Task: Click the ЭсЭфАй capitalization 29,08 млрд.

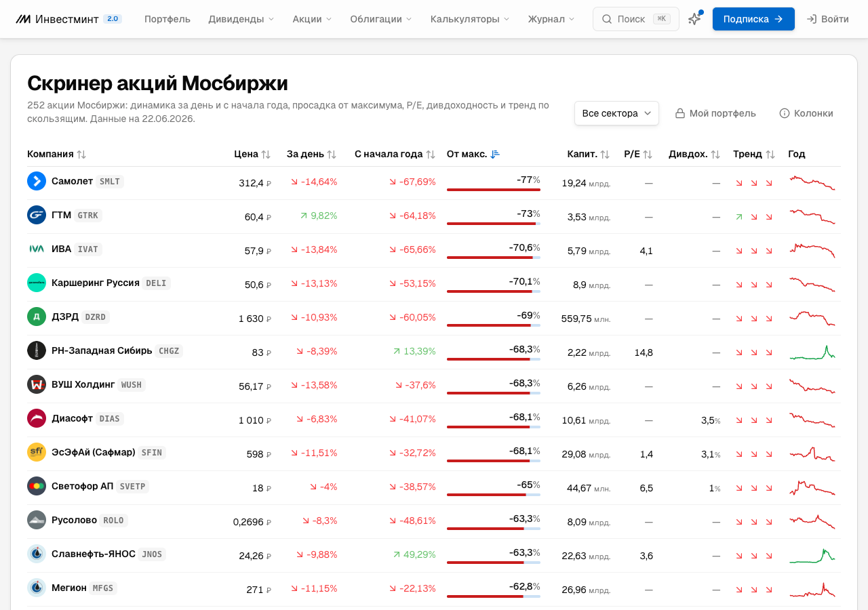Action: [586, 453]
